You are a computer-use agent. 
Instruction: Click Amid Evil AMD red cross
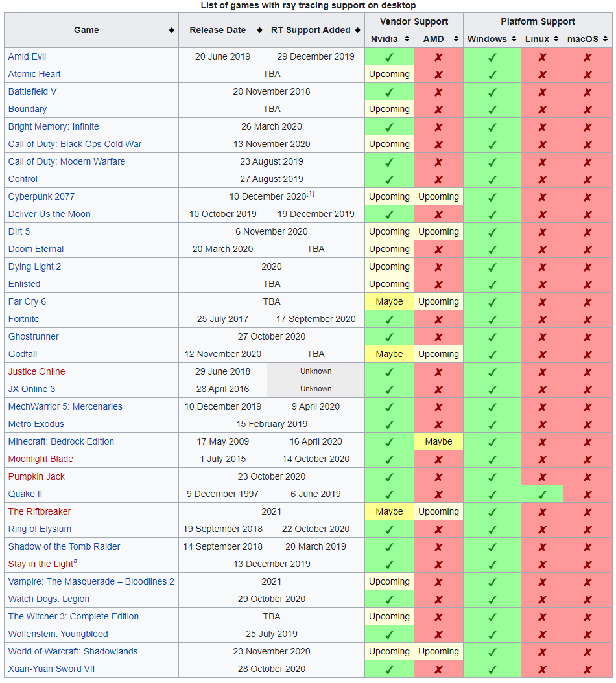(x=438, y=57)
